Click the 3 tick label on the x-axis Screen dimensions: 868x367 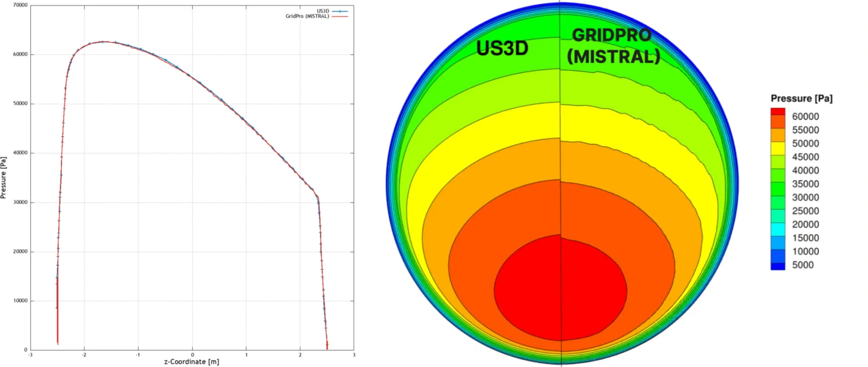(x=354, y=355)
